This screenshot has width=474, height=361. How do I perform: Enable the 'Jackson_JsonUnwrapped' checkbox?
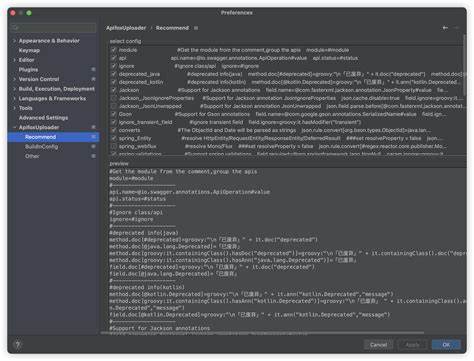(x=114, y=106)
